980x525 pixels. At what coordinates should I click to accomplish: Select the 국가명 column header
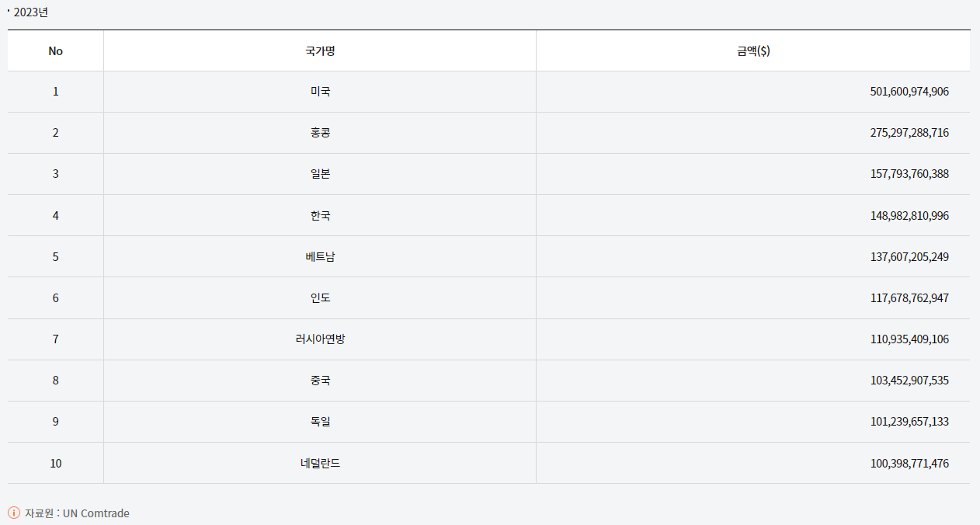coord(320,51)
